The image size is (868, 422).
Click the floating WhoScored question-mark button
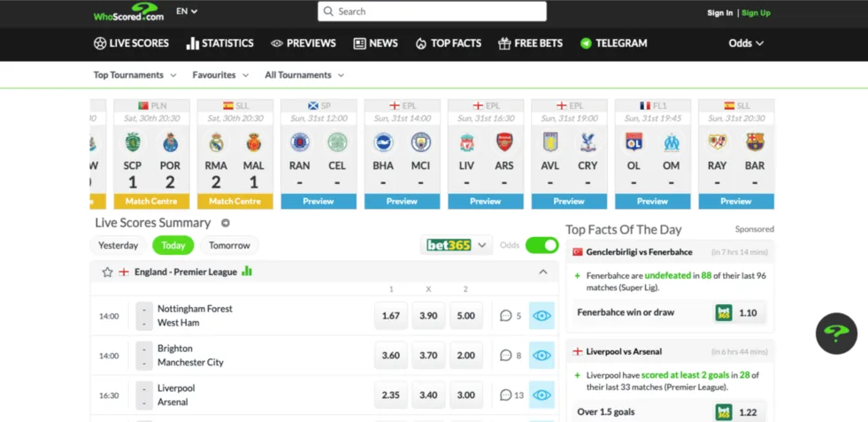836,334
